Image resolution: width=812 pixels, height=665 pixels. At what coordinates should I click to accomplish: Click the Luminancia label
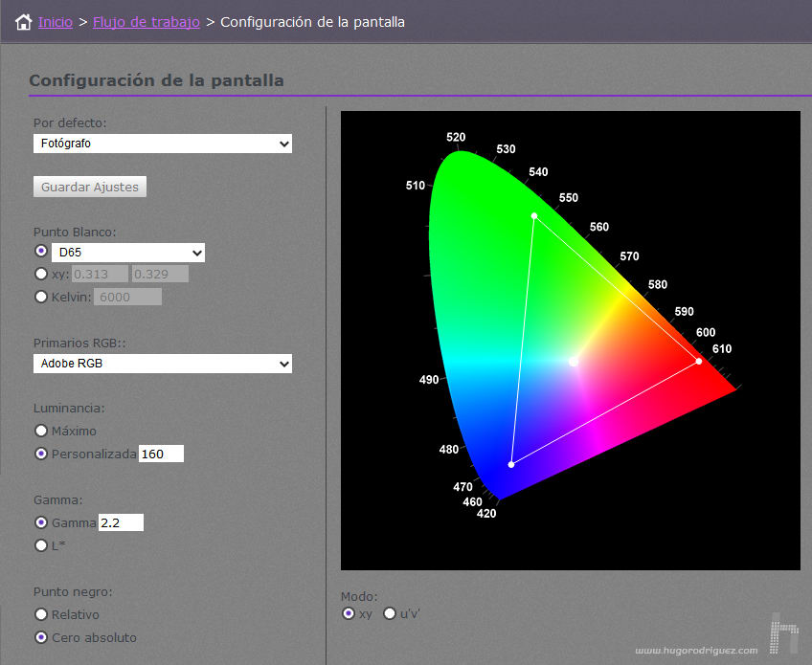click(69, 409)
